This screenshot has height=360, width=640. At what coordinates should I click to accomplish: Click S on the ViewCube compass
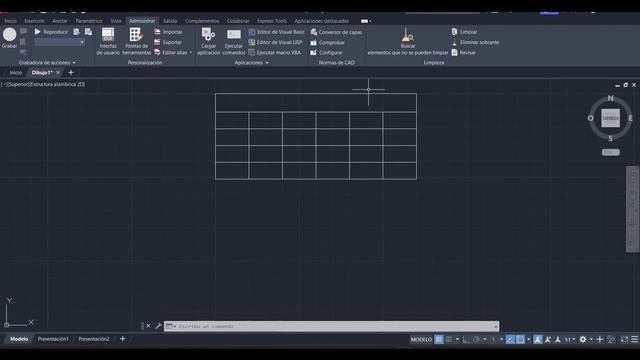click(x=611, y=139)
